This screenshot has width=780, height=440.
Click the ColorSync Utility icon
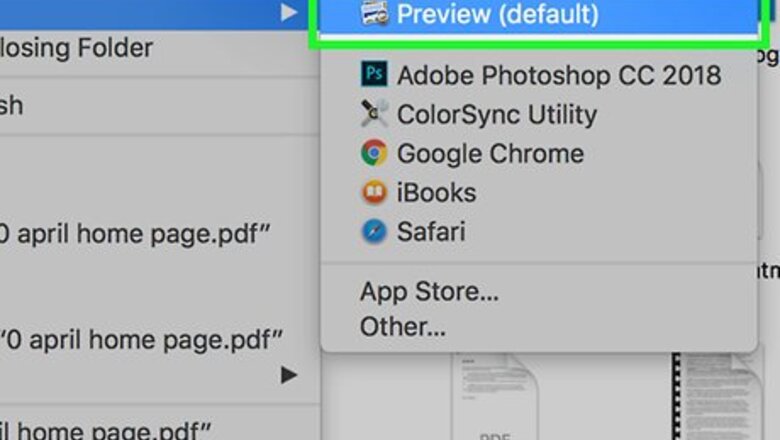[x=375, y=114]
